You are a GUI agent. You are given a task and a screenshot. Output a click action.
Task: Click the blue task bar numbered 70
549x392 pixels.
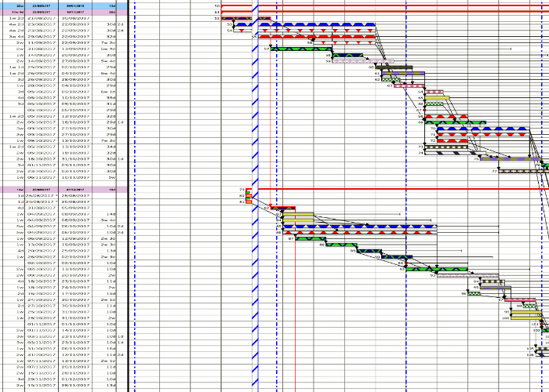[480, 129]
